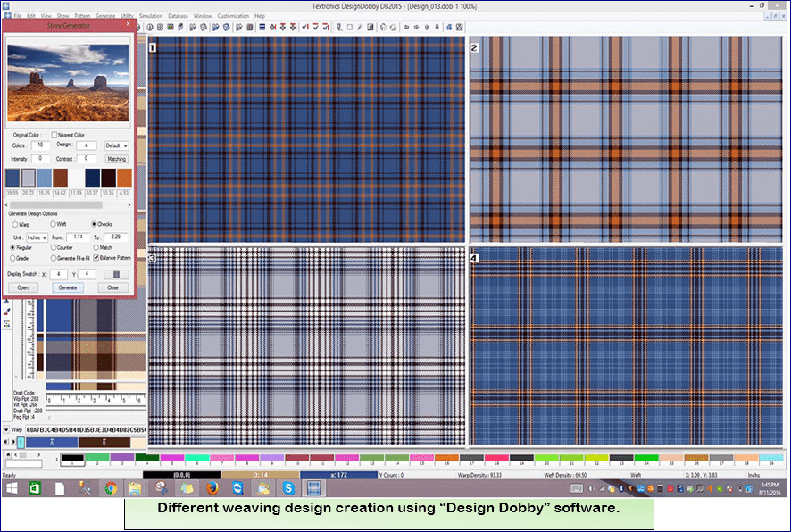Image resolution: width=791 pixels, height=532 pixels.
Task: Click the up arrow toolbar icon
Action: pyautogui.click(x=427, y=28)
